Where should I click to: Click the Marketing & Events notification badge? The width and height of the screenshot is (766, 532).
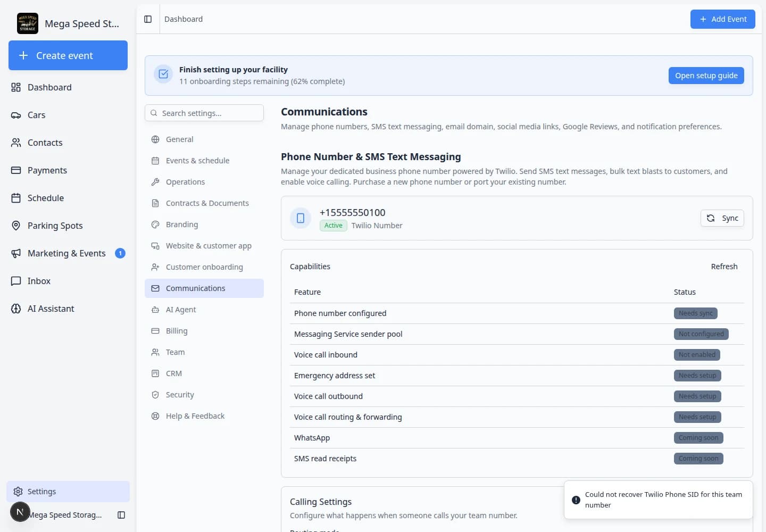click(x=120, y=253)
